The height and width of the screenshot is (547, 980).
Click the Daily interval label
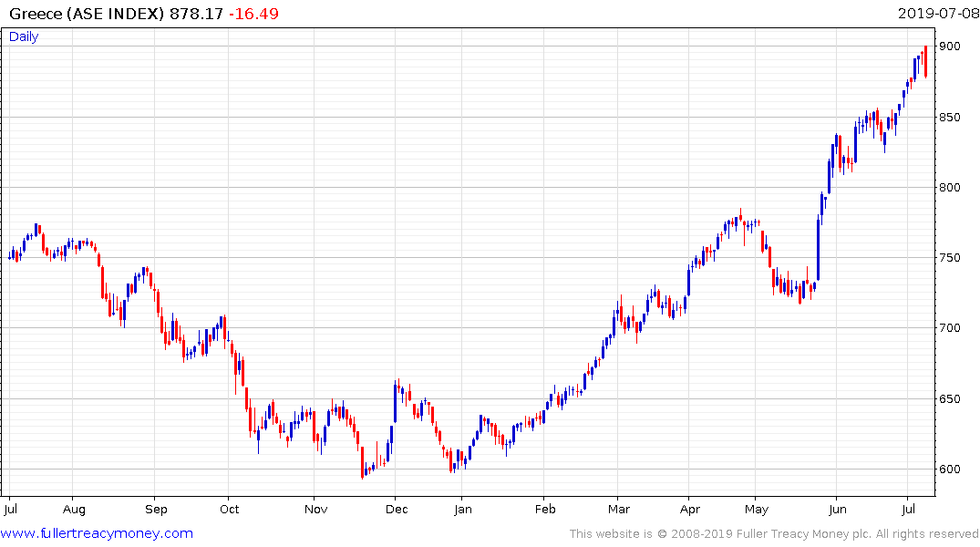click(x=24, y=36)
